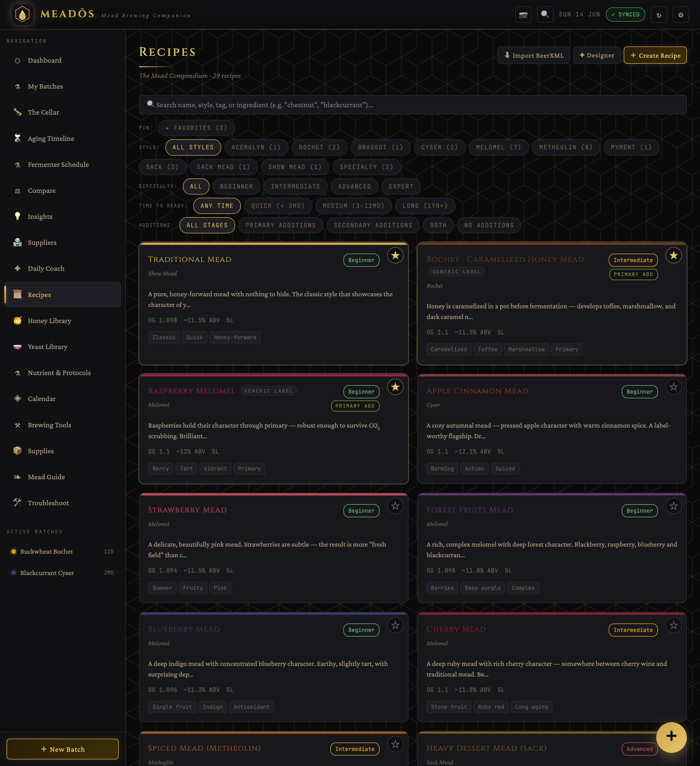700x766 pixels.
Task: Favorite the Blueberry Mead recipe
Action: 395,625
